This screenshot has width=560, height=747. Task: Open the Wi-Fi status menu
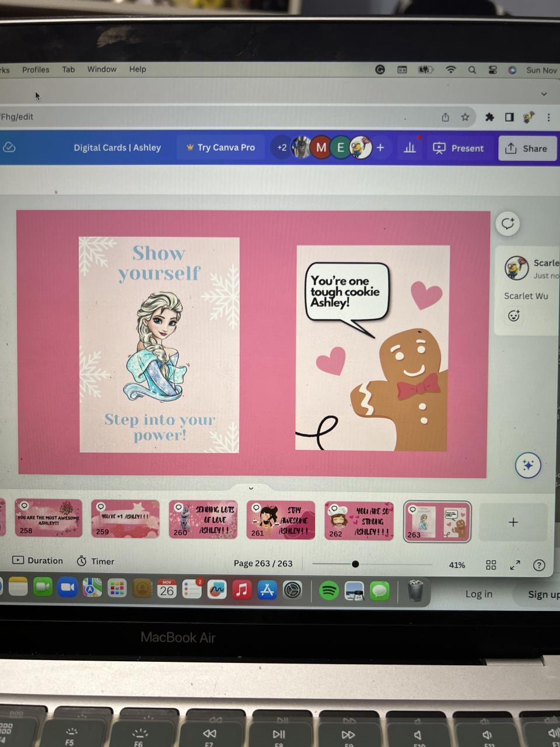[x=450, y=70]
